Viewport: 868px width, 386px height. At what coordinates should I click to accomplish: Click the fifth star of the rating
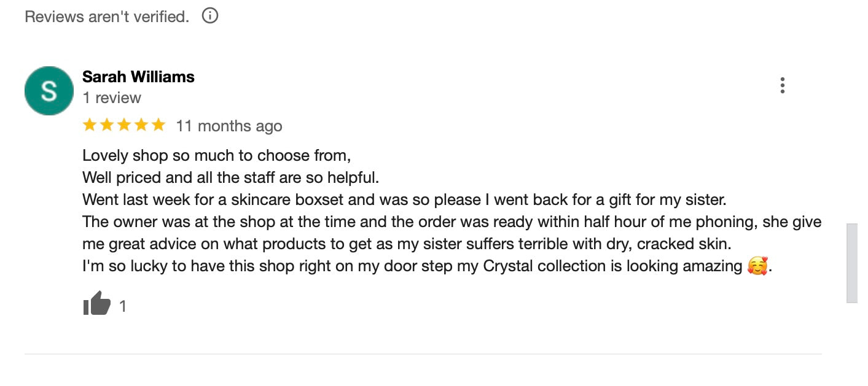158,125
